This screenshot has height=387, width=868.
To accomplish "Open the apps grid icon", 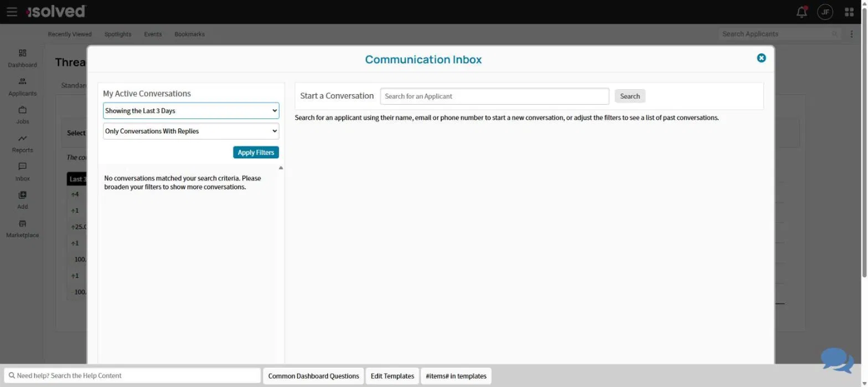I will [x=849, y=12].
